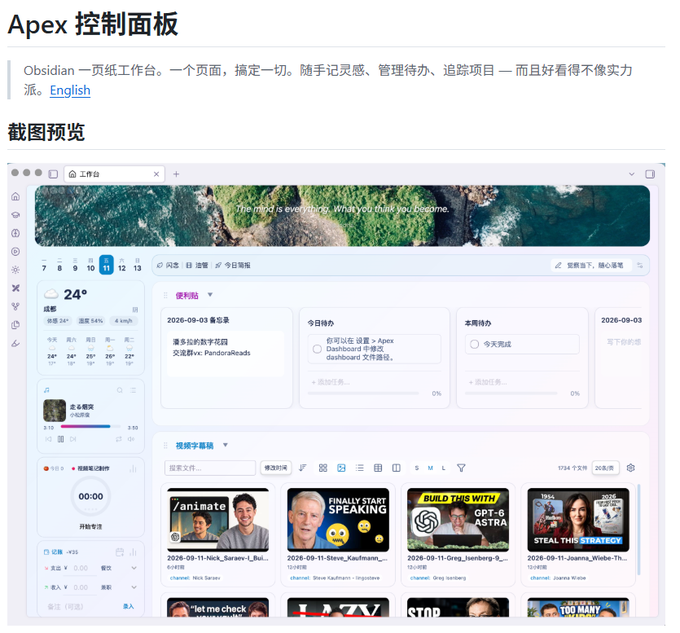
Task: Click the 今日待办 progress bar
Action: pyautogui.click(x=363, y=393)
